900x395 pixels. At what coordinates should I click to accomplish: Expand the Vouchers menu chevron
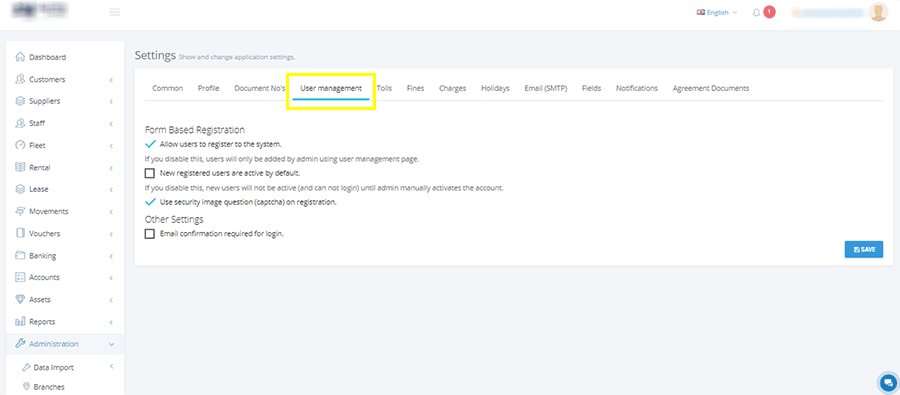pos(111,234)
